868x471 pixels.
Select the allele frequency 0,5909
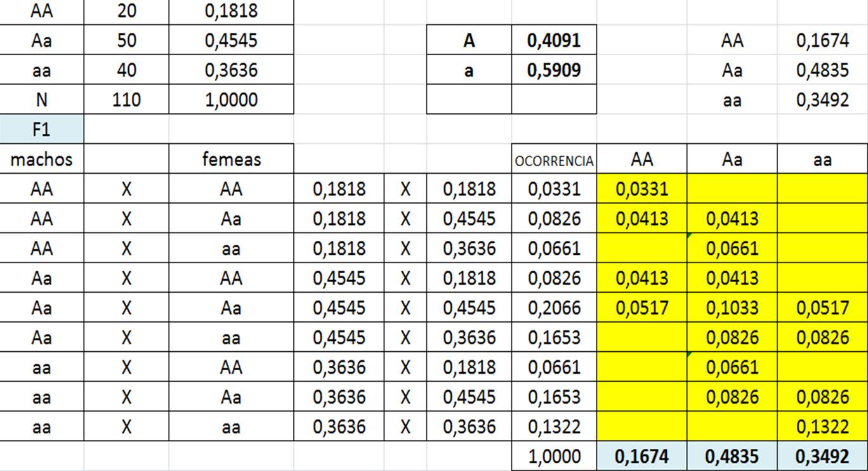(x=554, y=70)
